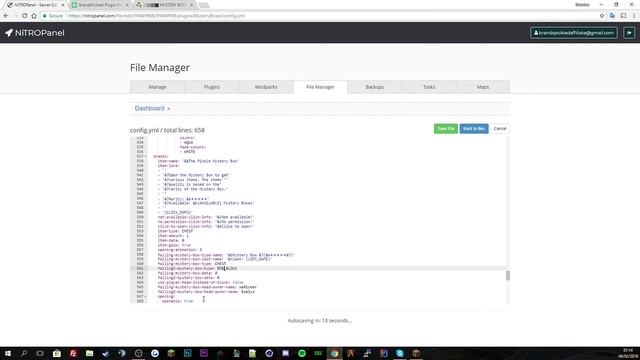Open FileZilla from the taskbar
The height and width of the screenshot is (360, 640).
click(x=73, y=353)
